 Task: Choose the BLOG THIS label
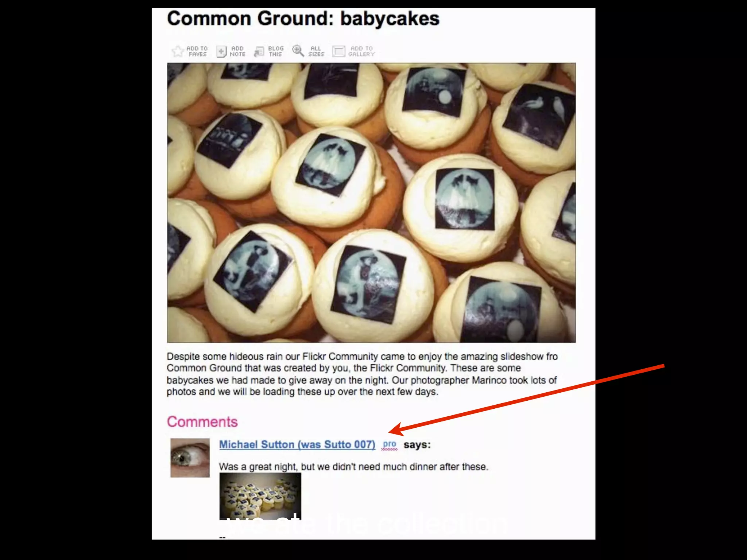point(276,51)
